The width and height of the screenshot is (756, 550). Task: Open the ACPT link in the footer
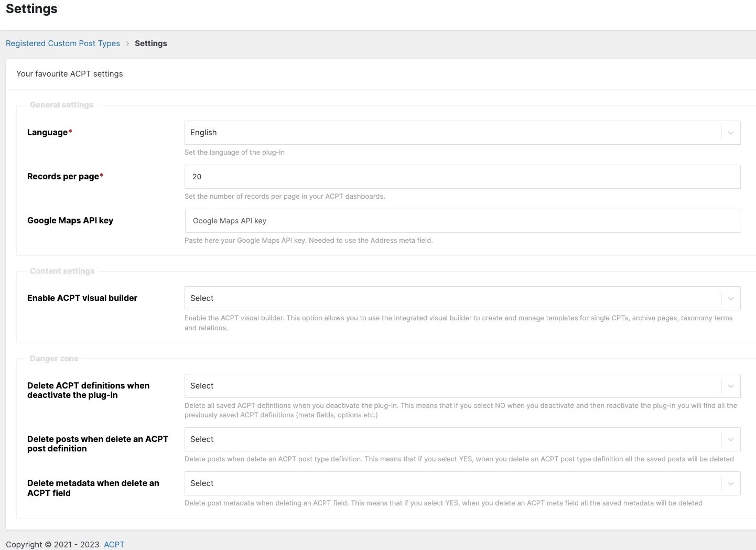click(114, 544)
